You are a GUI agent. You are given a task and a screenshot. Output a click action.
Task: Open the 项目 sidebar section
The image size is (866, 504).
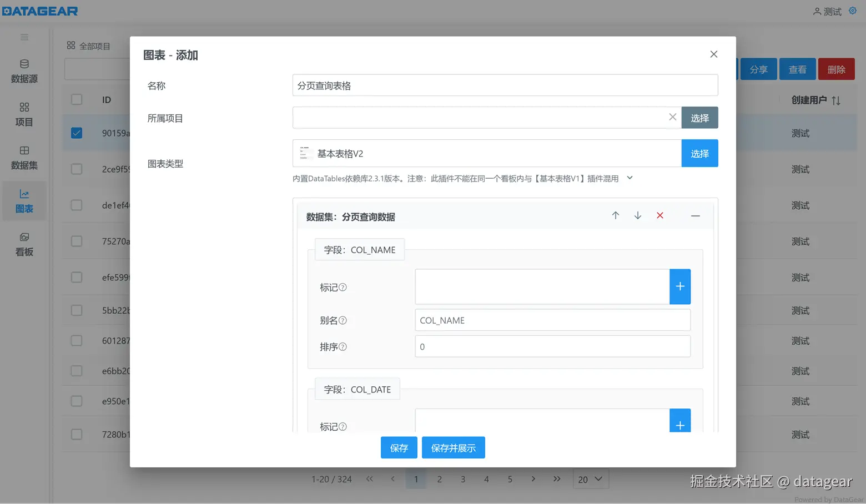[x=24, y=115]
